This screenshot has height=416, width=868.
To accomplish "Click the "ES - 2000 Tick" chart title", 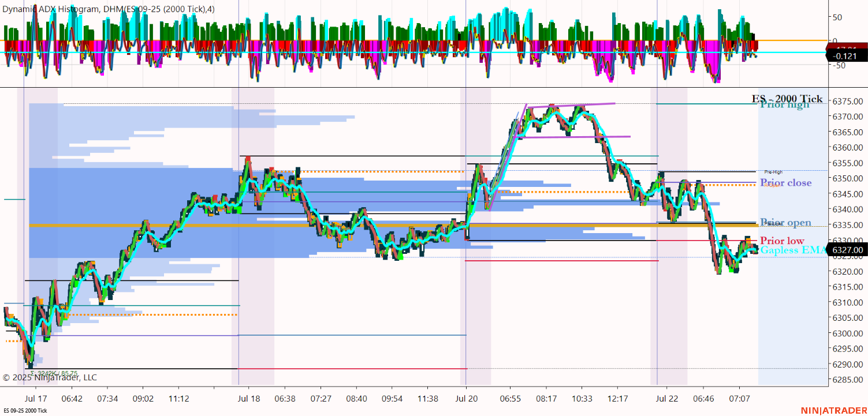I will [x=787, y=99].
